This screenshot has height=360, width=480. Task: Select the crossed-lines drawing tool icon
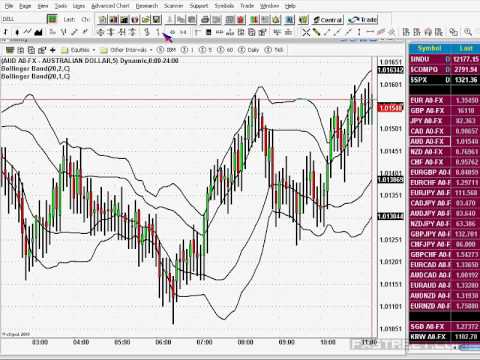click(x=306, y=32)
